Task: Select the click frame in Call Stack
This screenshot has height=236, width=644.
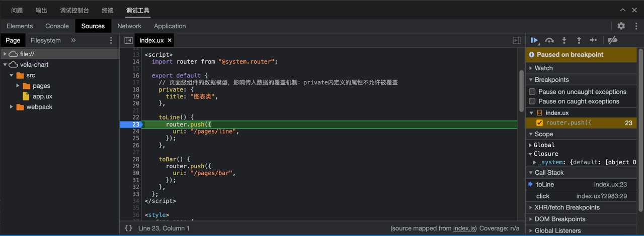Action: [543, 196]
